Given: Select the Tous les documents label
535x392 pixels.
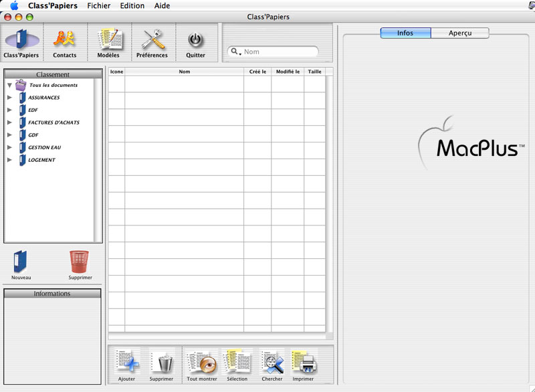Looking at the screenshot, I should pyautogui.click(x=53, y=85).
